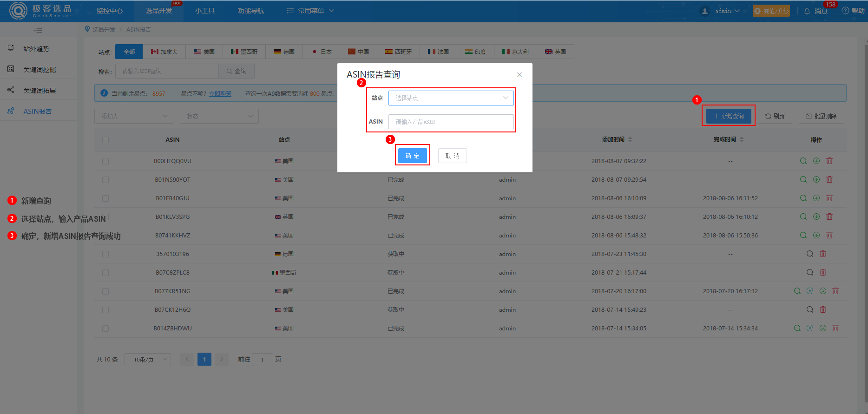Focus the 前往 page number field
868x414 pixels.
click(262, 359)
